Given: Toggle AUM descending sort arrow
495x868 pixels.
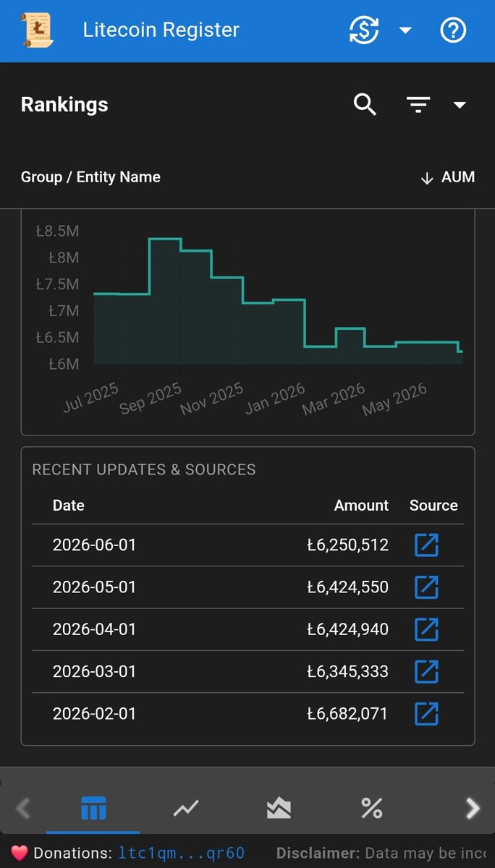Looking at the screenshot, I should coord(427,178).
